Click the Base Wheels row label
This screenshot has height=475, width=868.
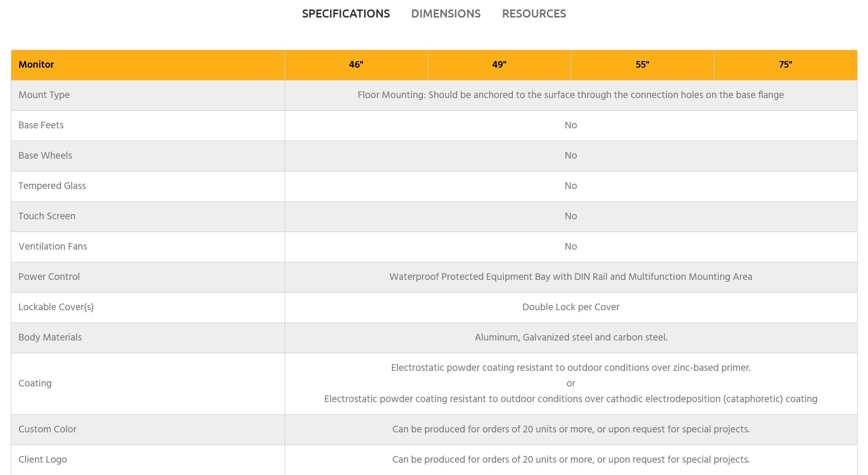pyautogui.click(x=45, y=156)
